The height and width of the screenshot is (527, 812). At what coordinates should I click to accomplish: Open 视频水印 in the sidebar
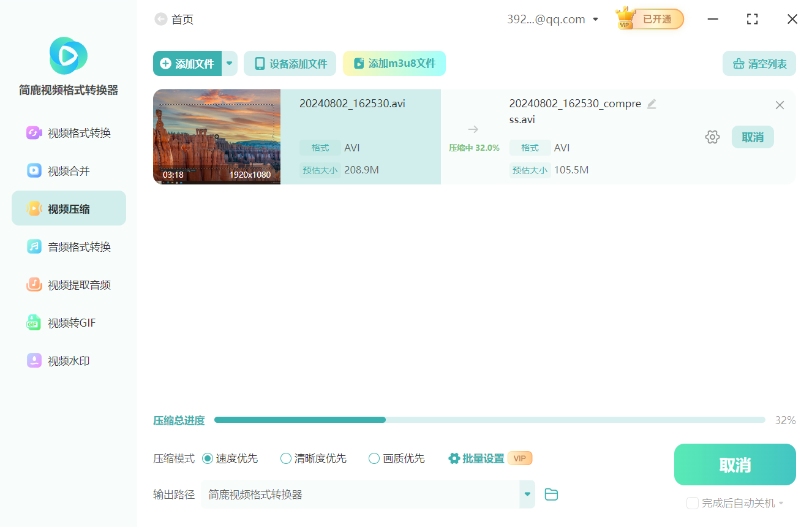pyautogui.click(x=67, y=360)
